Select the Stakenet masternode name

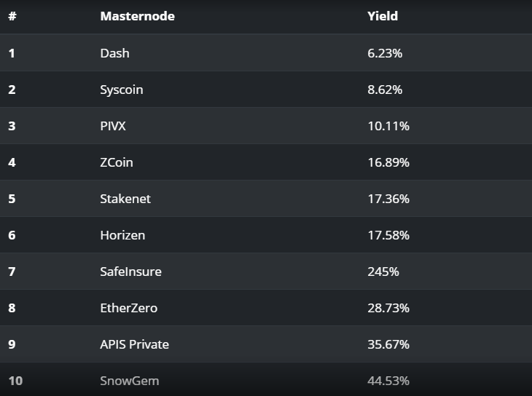pos(125,199)
